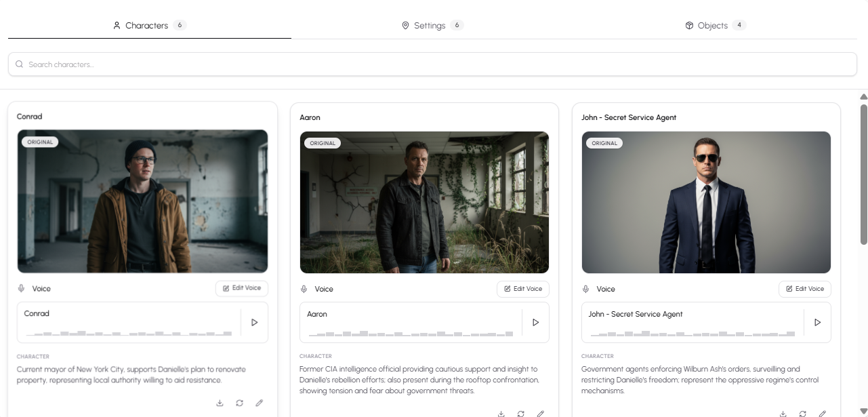Play Conrad's voice sample
The width and height of the screenshot is (868, 417).
(255, 322)
